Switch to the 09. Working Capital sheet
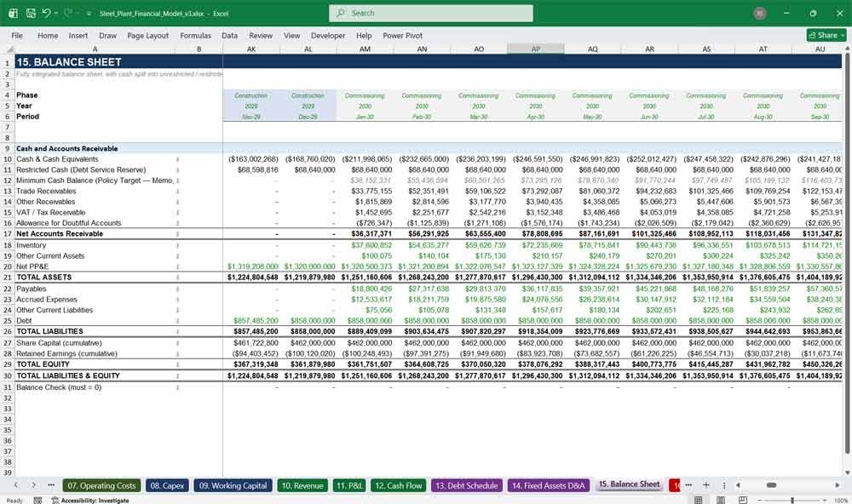This screenshot has width=852, height=504. (233, 485)
